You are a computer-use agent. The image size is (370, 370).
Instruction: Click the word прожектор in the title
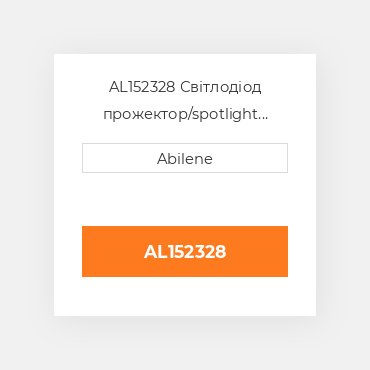145,115
